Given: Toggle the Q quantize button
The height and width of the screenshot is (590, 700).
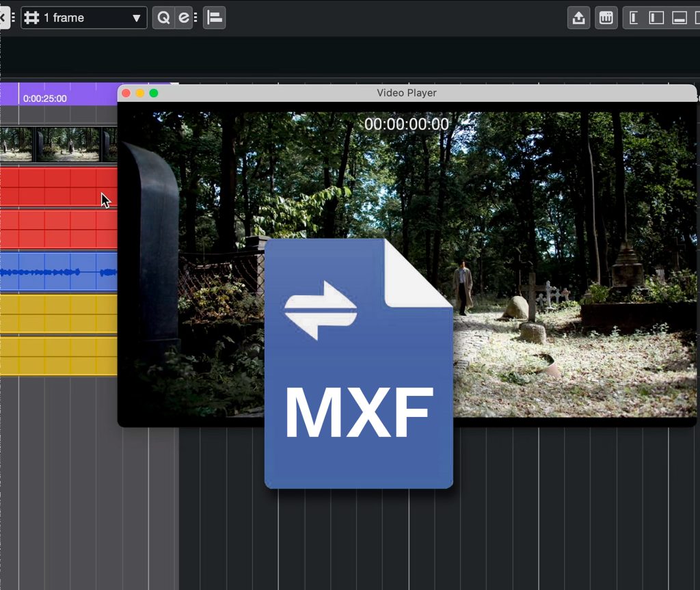Looking at the screenshot, I should [x=163, y=18].
